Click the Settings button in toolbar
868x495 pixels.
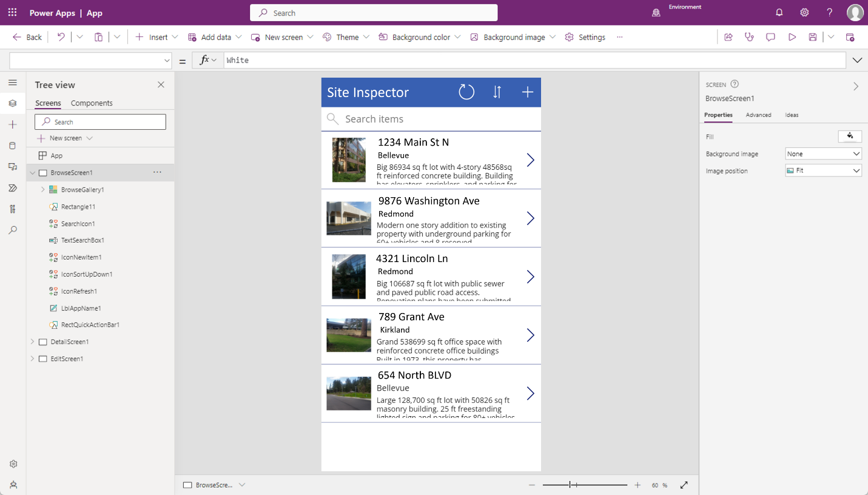pos(585,37)
